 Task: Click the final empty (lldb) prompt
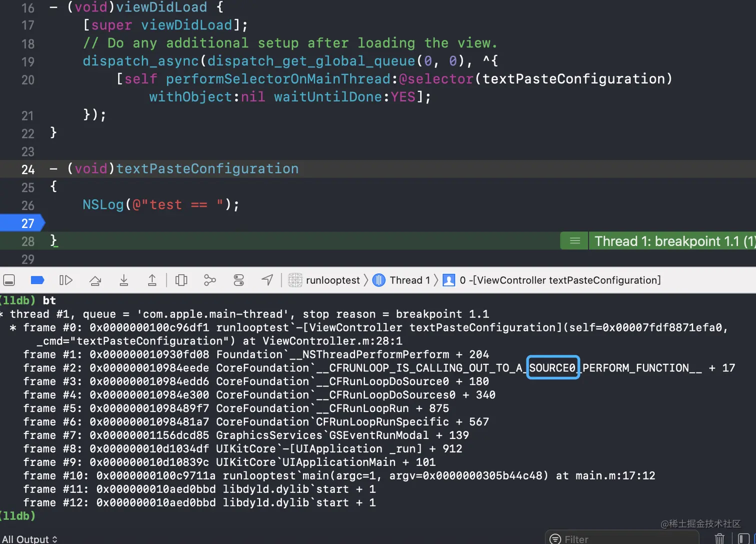coord(18,516)
